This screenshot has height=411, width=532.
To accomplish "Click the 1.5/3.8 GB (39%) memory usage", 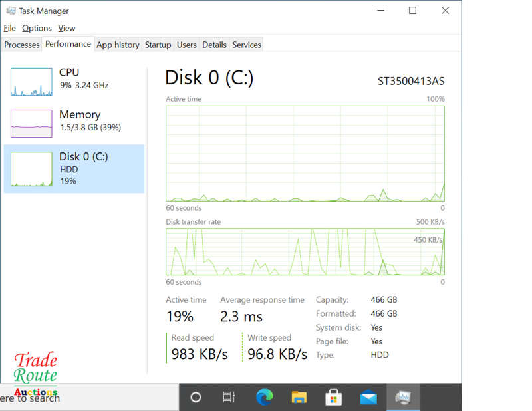I will 90,127.
